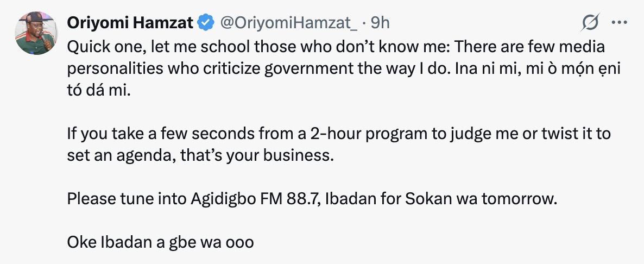Viewport: 644px width, 264px height.
Task: Click the display name Oriyomi Hamzat
Action: tap(130, 22)
